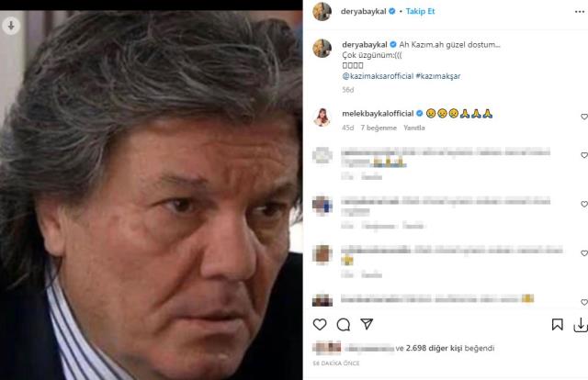This screenshot has width=588, height=380.
Task: Click the download arrow overlay on photo
Action: 11,26
